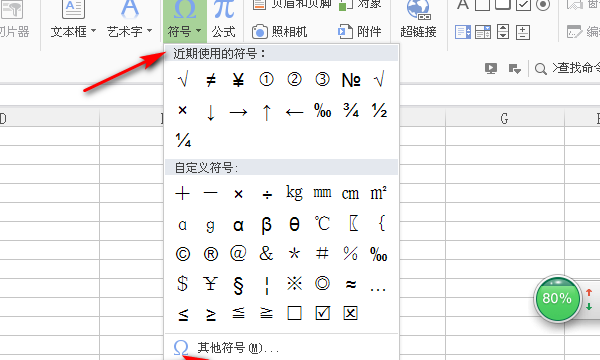600x360 pixels.
Task: Select column G header
Action: click(505, 119)
